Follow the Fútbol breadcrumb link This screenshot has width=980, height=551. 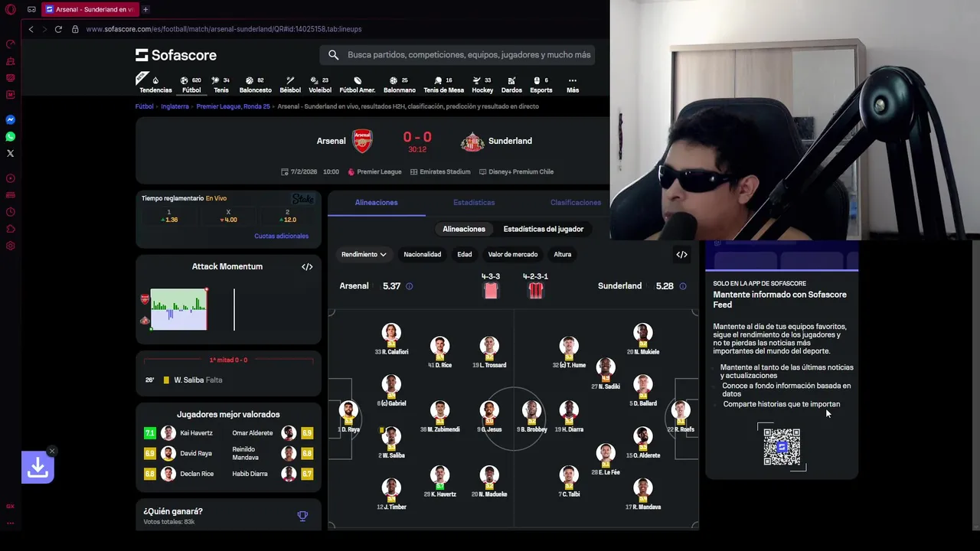(x=145, y=106)
